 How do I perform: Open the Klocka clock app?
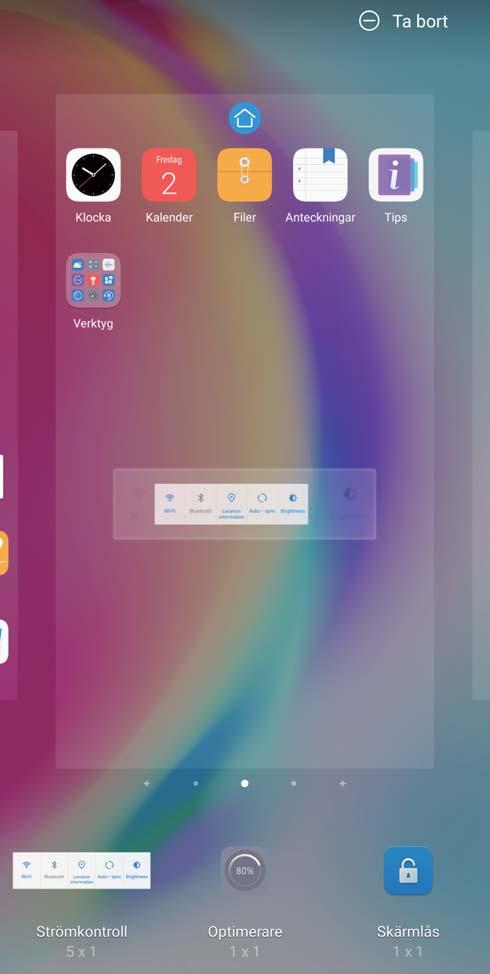(x=93, y=175)
